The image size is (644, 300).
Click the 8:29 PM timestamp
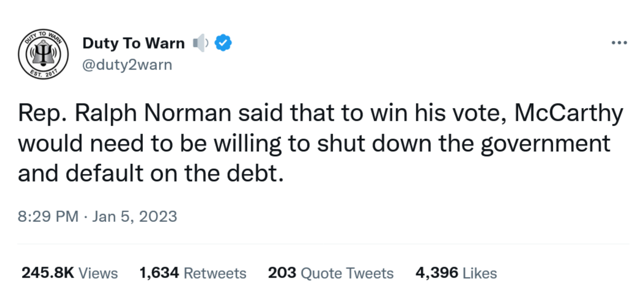(x=48, y=216)
